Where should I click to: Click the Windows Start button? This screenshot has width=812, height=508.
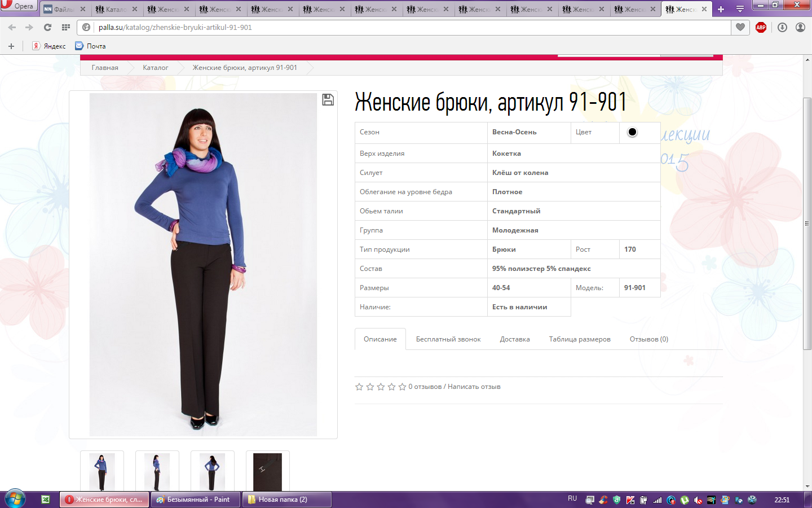click(x=15, y=499)
